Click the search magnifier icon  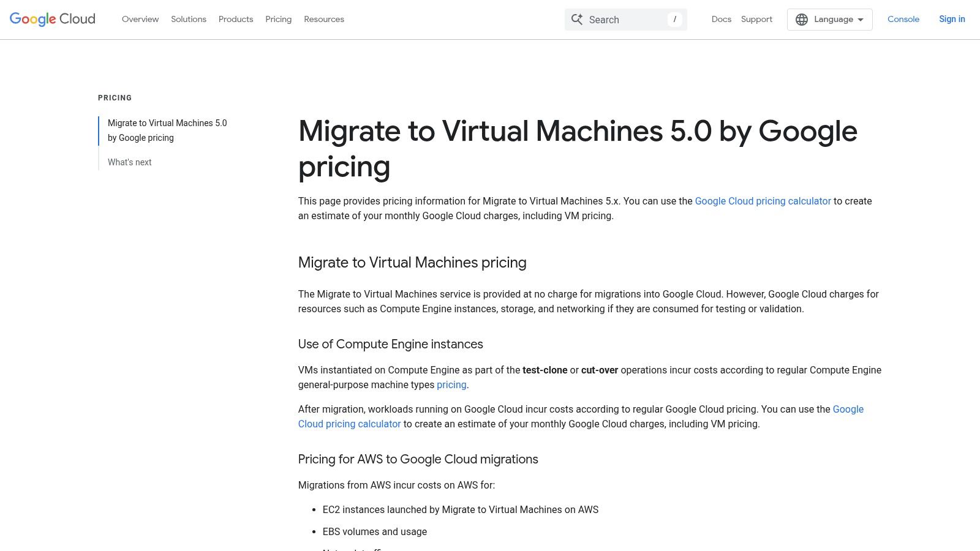pos(576,19)
